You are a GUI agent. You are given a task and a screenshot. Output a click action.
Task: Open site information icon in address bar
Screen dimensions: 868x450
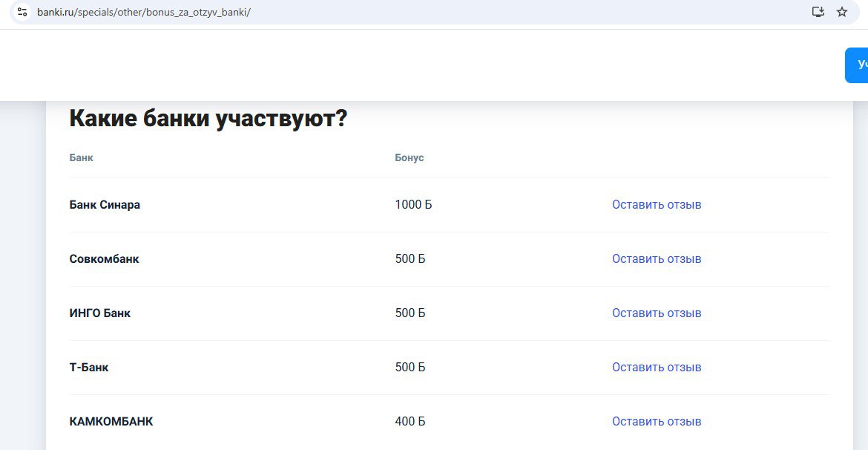(x=22, y=13)
